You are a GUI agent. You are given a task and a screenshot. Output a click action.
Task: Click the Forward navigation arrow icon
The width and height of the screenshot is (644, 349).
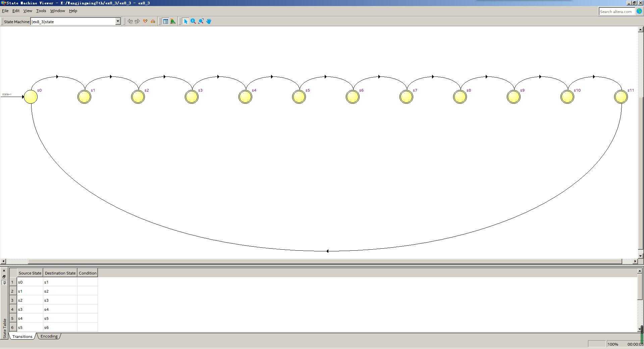tap(137, 21)
